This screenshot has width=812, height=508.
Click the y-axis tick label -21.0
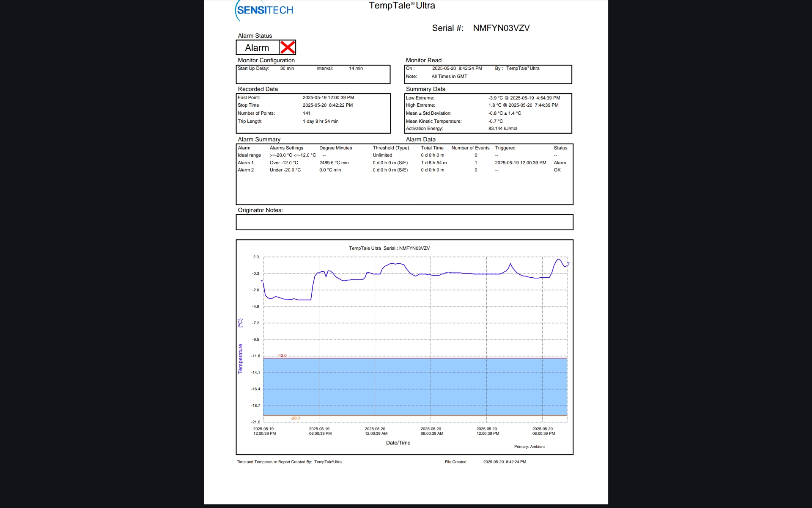(255, 422)
